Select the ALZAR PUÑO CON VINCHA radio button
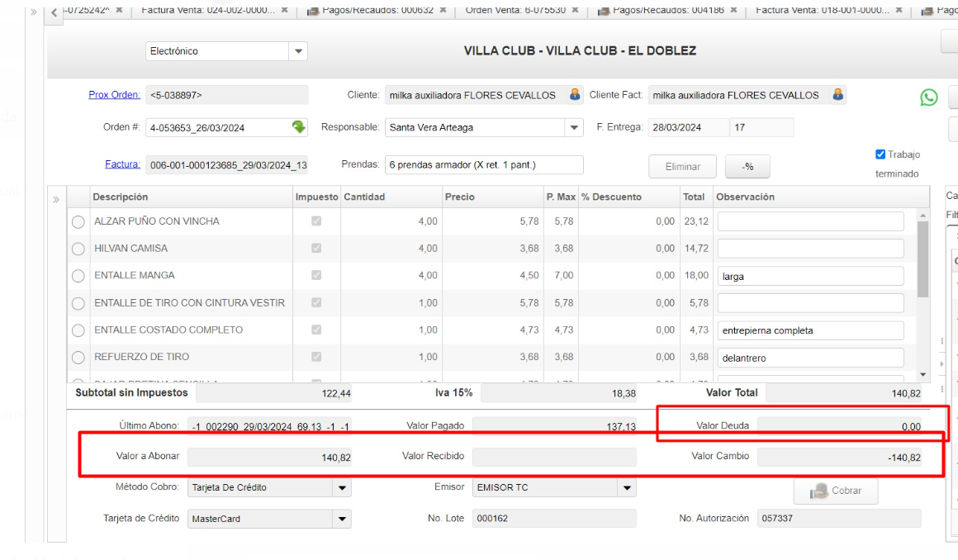This screenshot has height=560, width=958. tap(78, 221)
